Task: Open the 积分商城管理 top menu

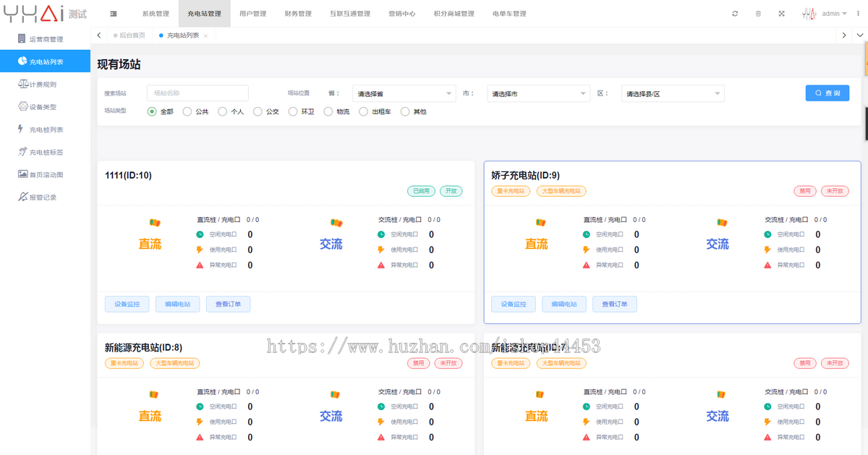Action: [x=454, y=14]
